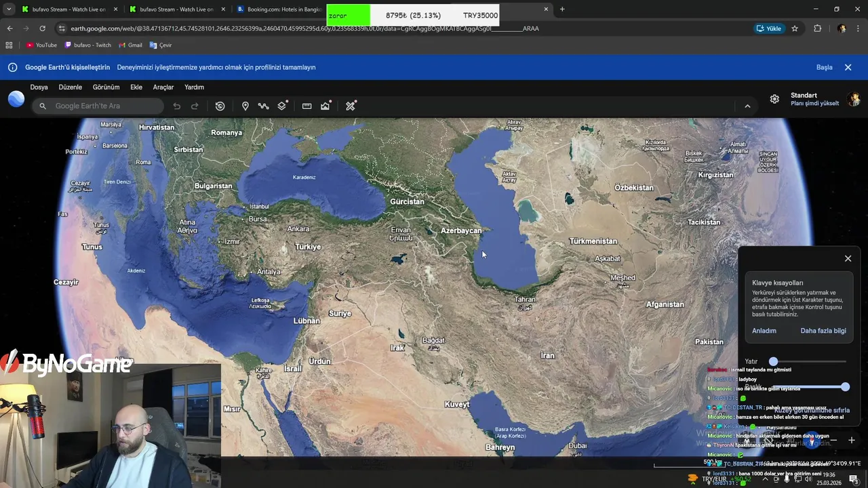Open the Gmail bookmark
Screen dimensions: 868x488
131,45
